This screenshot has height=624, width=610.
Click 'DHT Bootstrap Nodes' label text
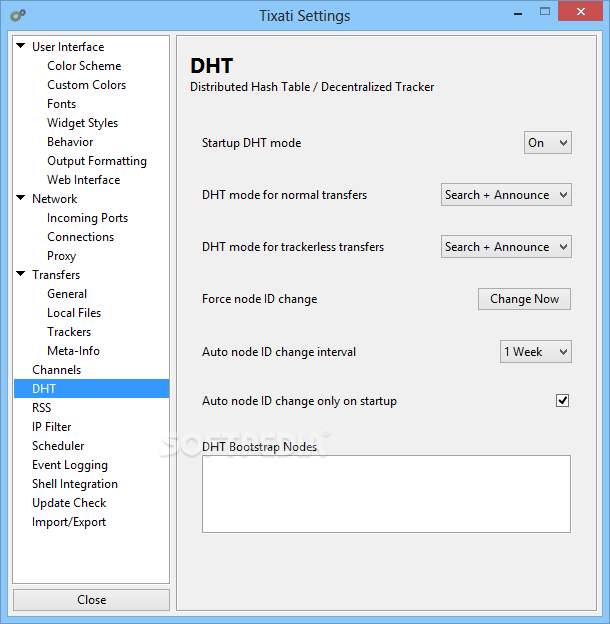(x=259, y=447)
